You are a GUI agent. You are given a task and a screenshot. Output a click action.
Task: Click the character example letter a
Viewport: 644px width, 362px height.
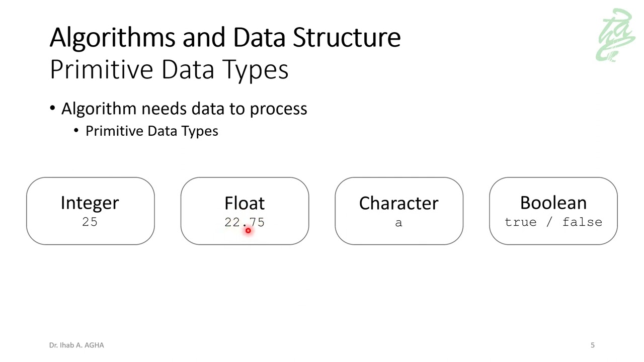tap(398, 223)
